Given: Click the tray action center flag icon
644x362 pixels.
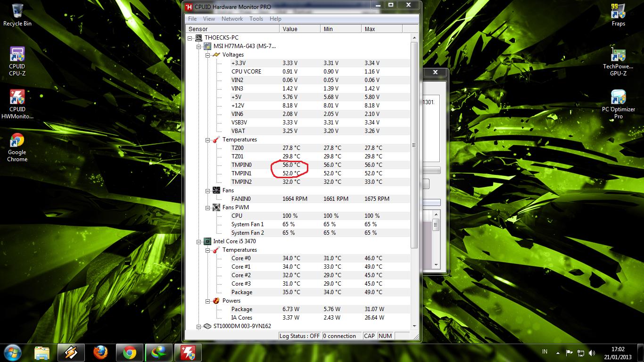Looking at the screenshot, I should 570,353.
